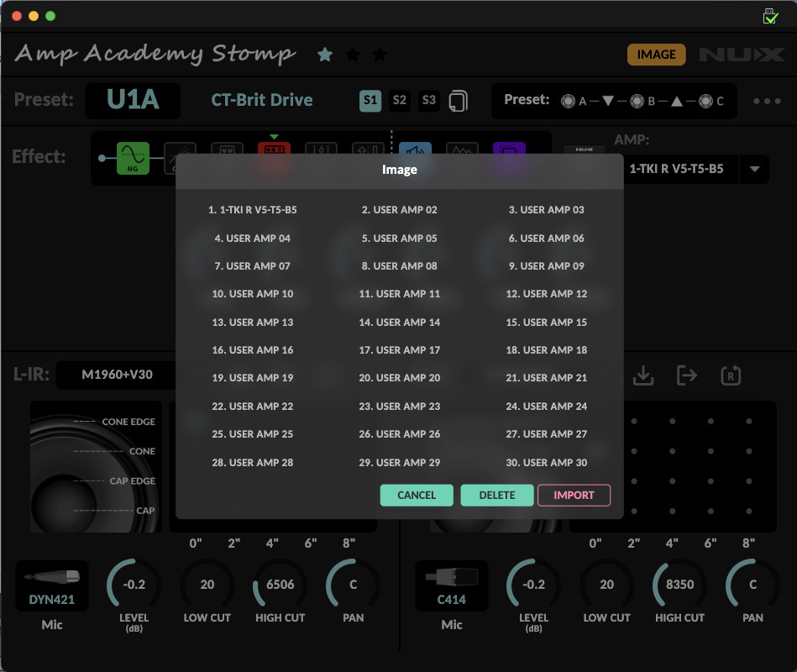Select slot 12. USER AMP 12

547,294
